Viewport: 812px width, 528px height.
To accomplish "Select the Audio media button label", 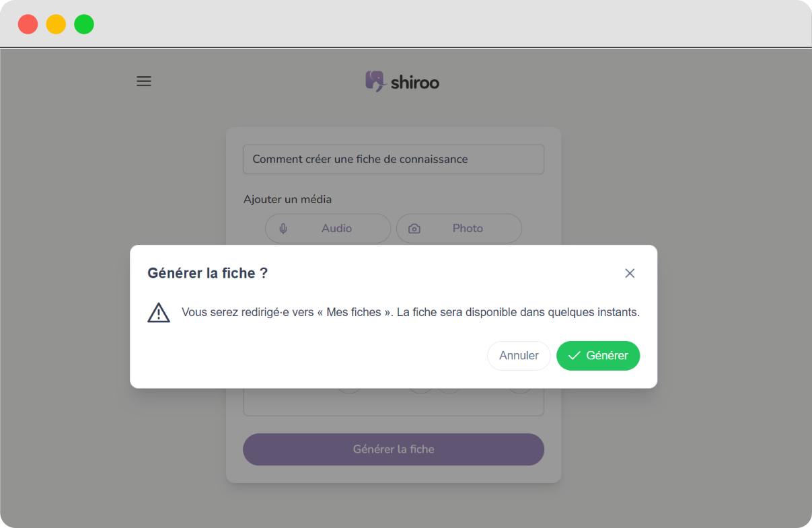I will tap(336, 229).
